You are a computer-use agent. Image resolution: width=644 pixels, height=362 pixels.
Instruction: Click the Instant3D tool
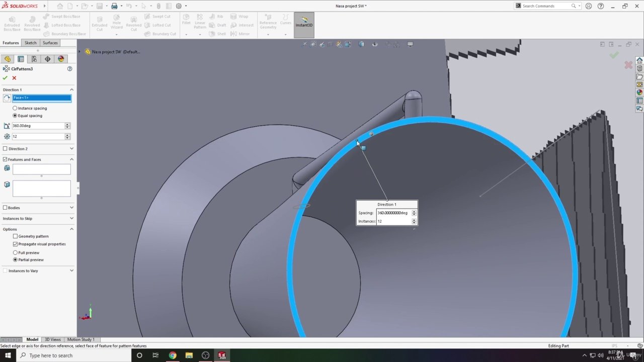[304, 23]
